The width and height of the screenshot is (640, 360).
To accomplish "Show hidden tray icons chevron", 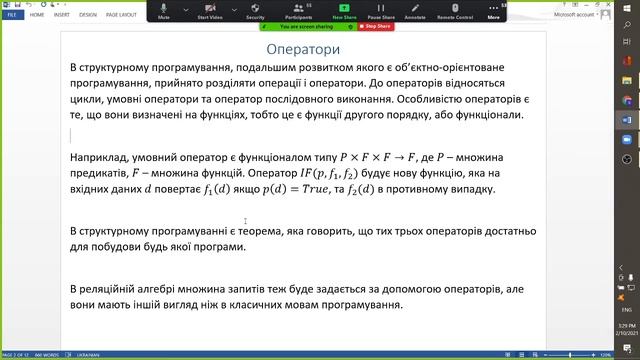I will coord(621,268).
